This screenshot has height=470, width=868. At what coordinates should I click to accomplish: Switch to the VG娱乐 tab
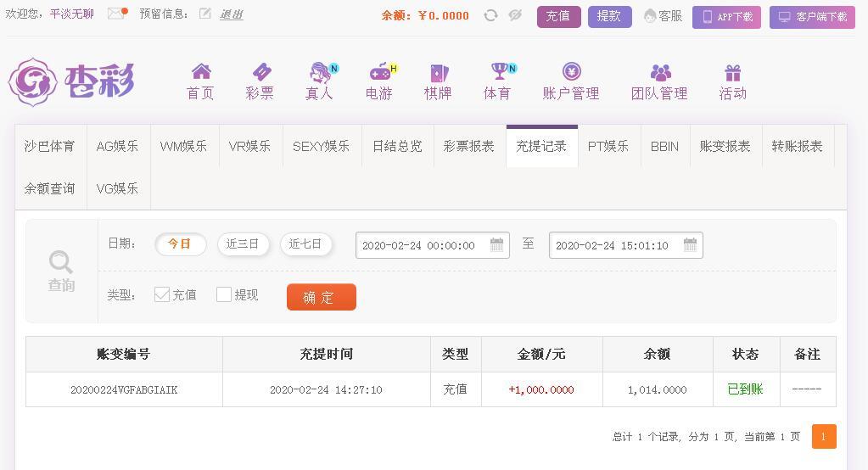pyautogui.click(x=117, y=189)
